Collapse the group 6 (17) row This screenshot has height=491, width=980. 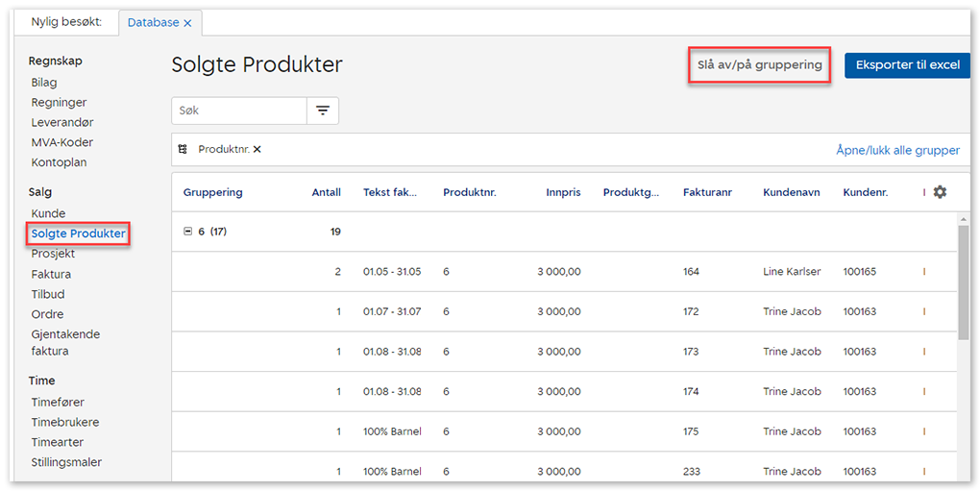187,232
